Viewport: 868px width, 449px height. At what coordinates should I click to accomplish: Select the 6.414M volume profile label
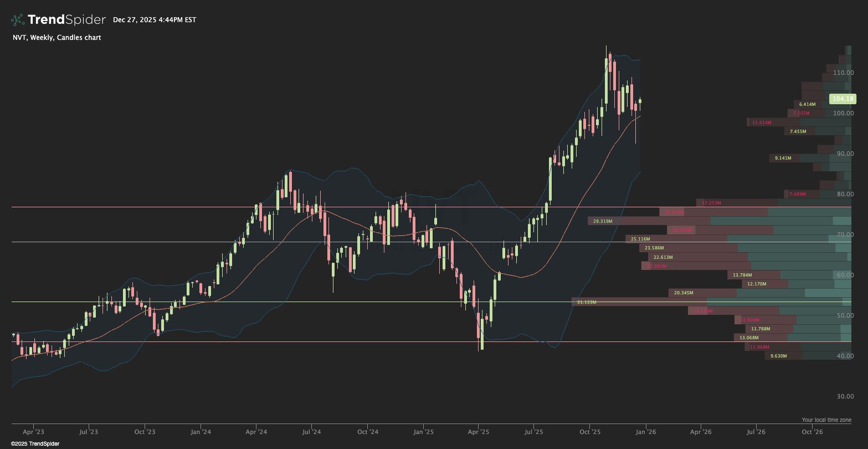807,104
